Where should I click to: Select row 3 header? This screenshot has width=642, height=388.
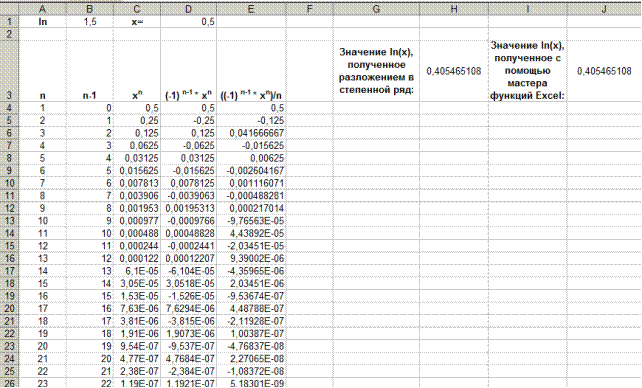click(9, 71)
